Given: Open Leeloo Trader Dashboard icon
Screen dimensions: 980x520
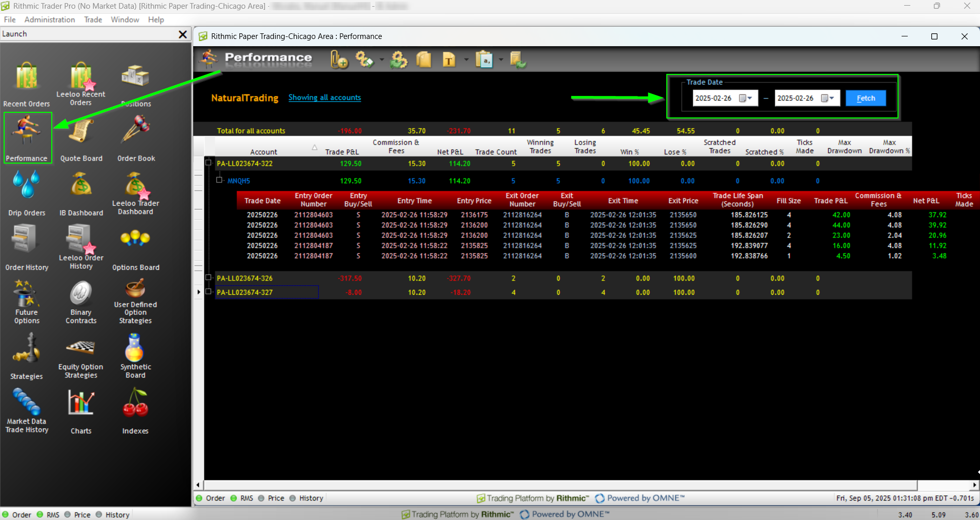Looking at the screenshot, I should (x=135, y=193).
